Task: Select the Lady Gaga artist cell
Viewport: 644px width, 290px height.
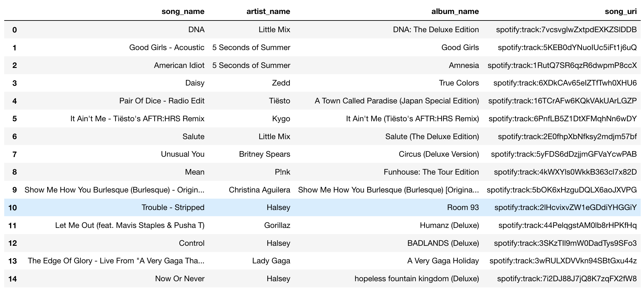Action: (271, 261)
